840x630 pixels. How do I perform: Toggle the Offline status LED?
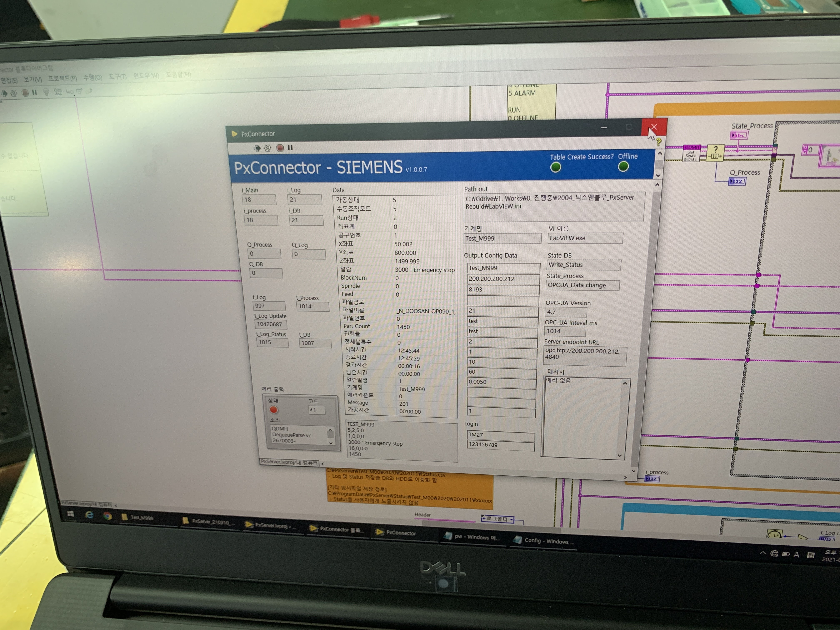tap(623, 166)
